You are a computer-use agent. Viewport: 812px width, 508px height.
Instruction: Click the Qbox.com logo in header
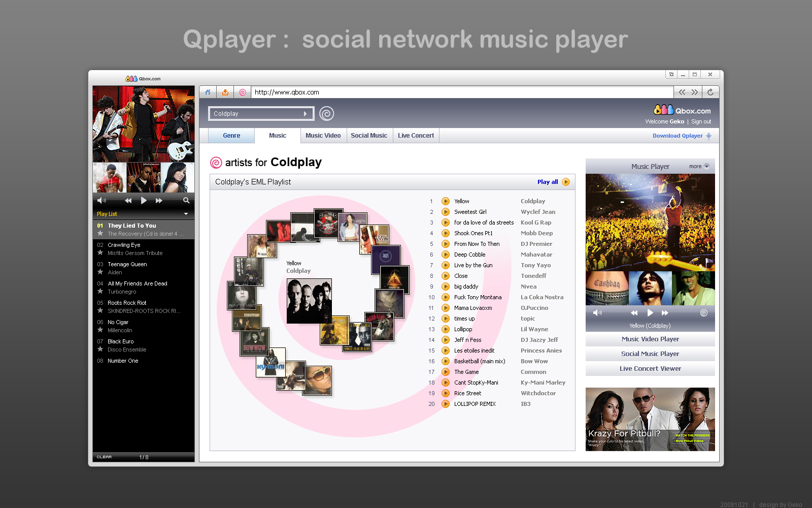[x=683, y=110]
